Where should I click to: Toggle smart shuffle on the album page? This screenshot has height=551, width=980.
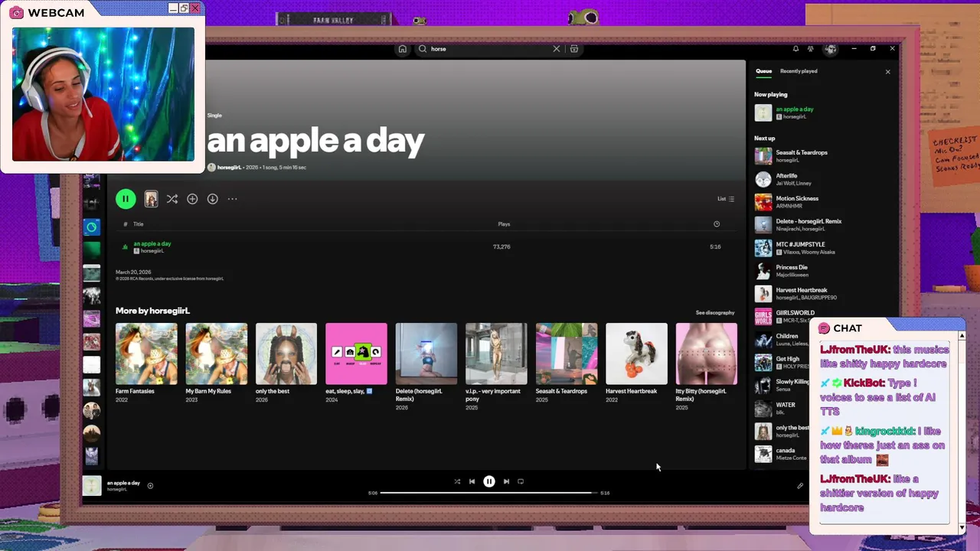coord(172,199)
